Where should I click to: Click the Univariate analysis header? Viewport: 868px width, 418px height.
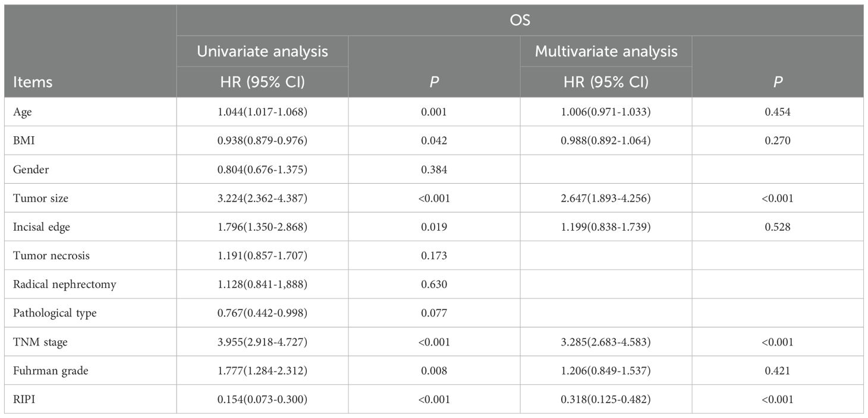262,51
